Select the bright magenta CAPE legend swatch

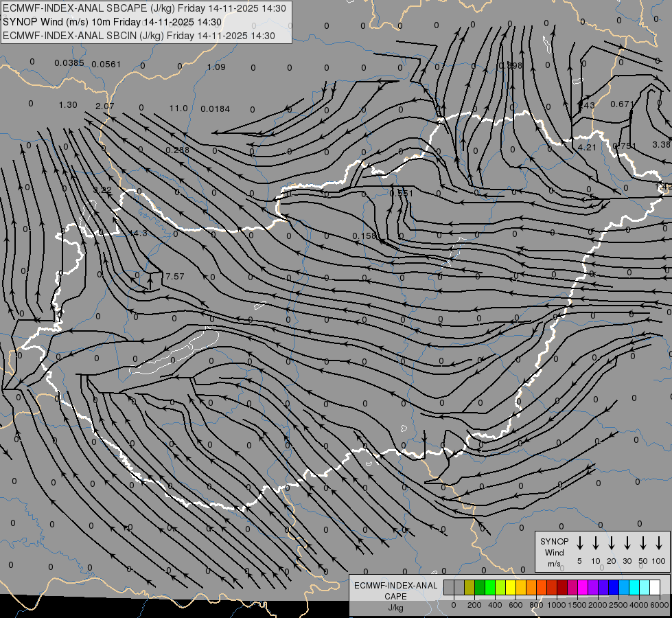click(x=583, y=587)
